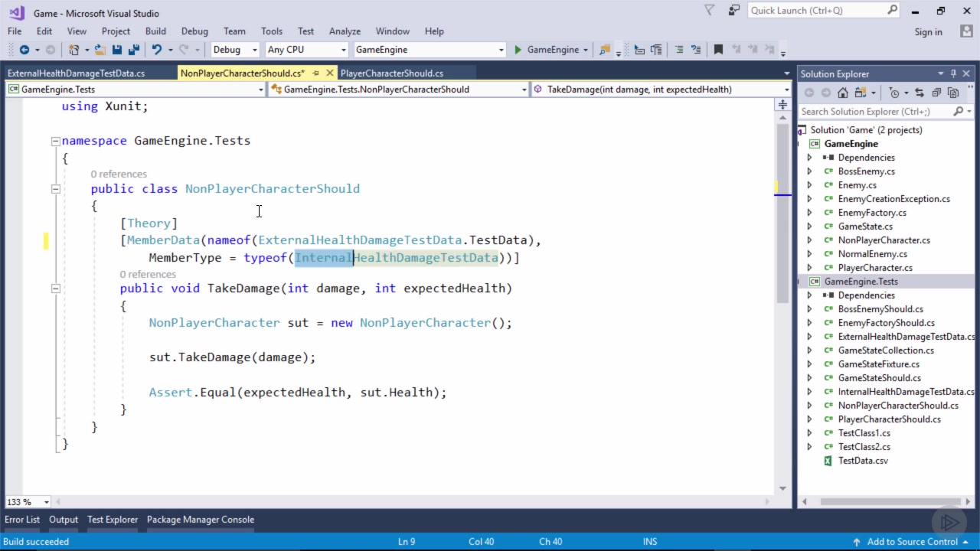This screenshot has width=980, height=551.
Task: Click the magnifier icon in the Solution Explorer search
Action: 958,112
